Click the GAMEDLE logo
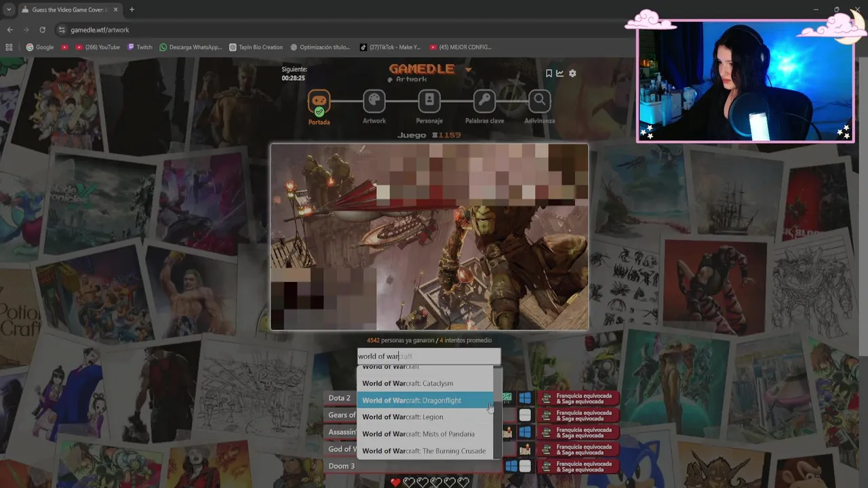Viewport: 868px width, 488px height. point(422,68)
